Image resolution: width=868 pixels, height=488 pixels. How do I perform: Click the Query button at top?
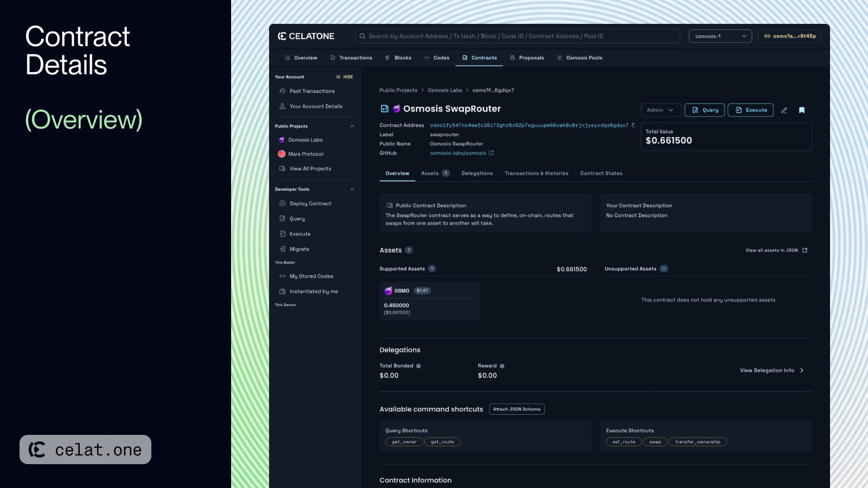pos(705,110)
